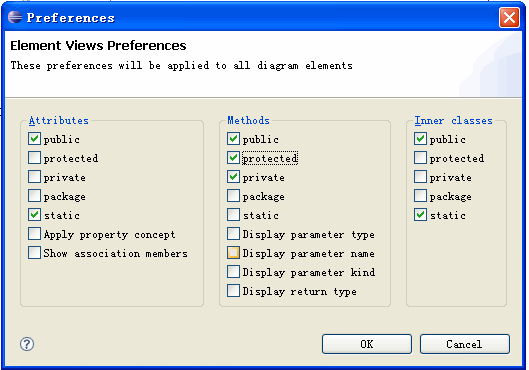Click the Inner classes group label
The width and height of the screenshot is (529, 370).
(x=453, y=120)
